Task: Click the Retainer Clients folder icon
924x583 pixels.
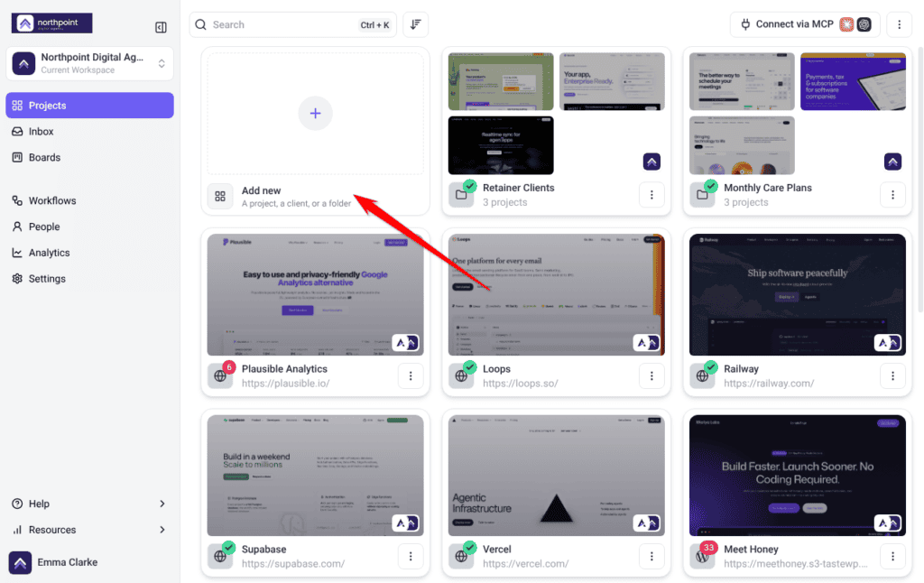Action: [461, 195]
